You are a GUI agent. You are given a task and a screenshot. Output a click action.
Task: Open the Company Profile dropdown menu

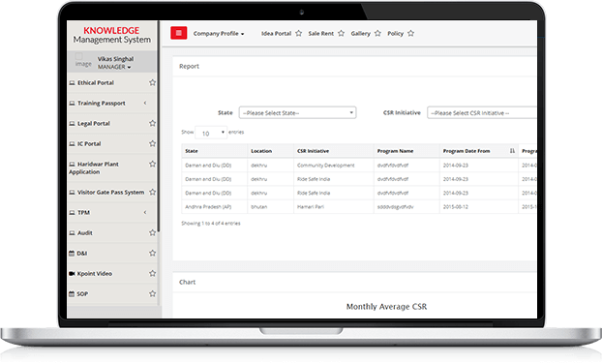[219, 34]
